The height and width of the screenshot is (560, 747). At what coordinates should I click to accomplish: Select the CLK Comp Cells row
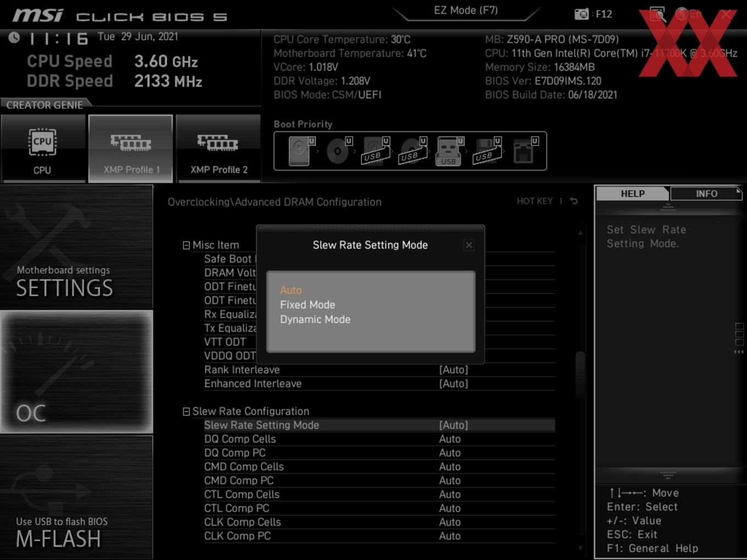379,522
